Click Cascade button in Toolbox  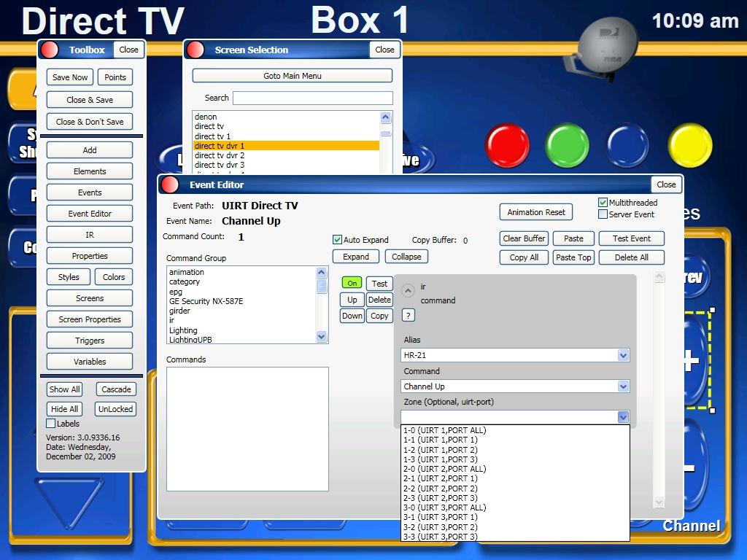point(116,389)
